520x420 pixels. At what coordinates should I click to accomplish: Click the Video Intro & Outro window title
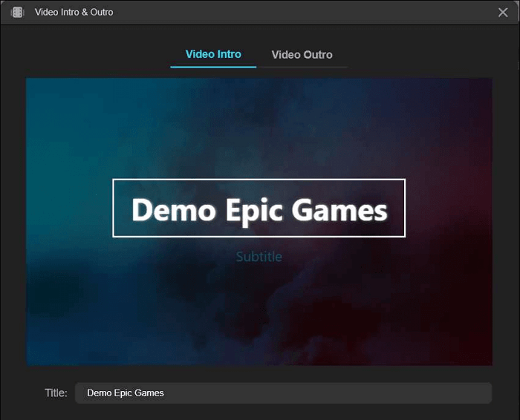[x=74, y=13]
